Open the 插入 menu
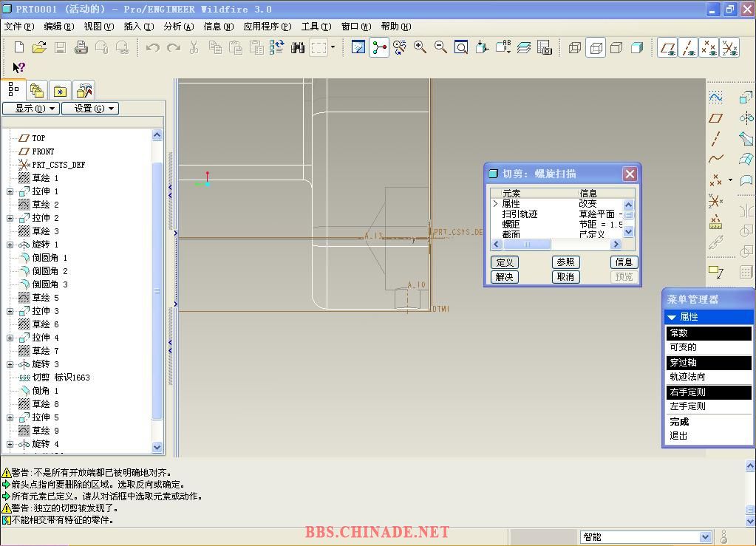The image size is (756, 546). pos(139,27)
